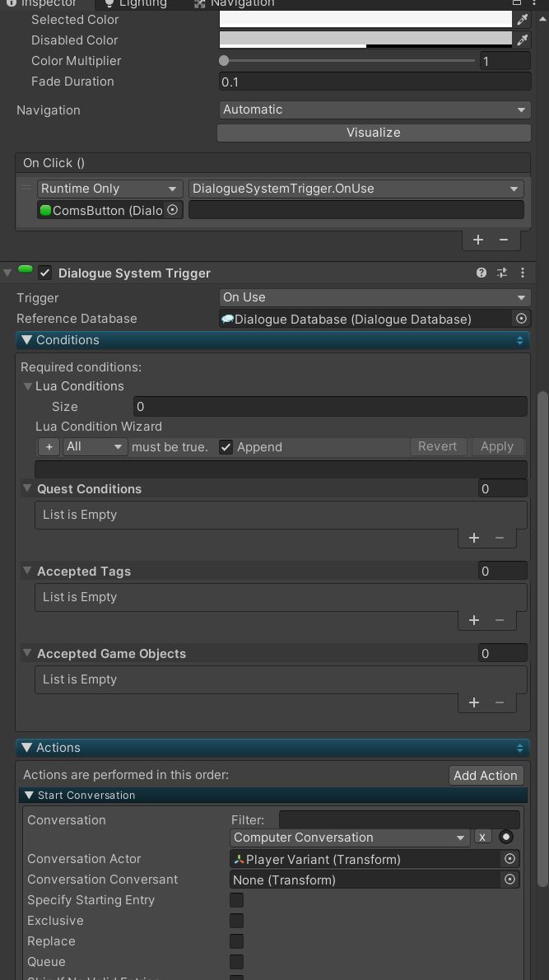Open DialogueSystemTrigger.OnUse function dropdown
The height and width of the screenshot is (980, 549).
point(356,189)
